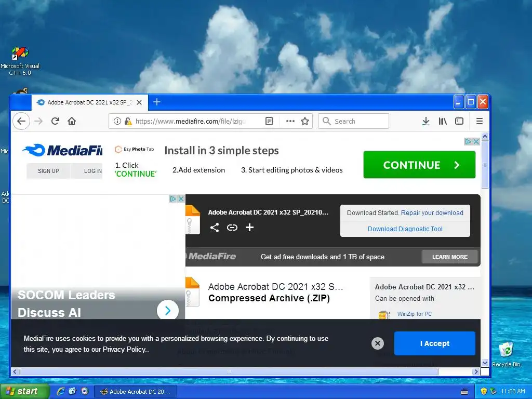
Task: Click the horizontal scrollbar right arrow
Action: pos(476,372)
